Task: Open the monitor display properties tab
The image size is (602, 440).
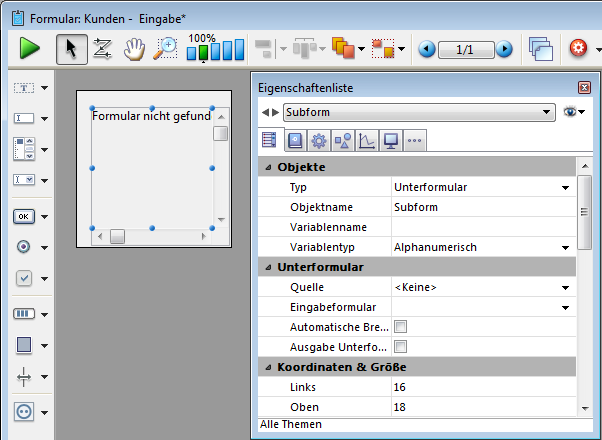Action: [x=391, y=140]
